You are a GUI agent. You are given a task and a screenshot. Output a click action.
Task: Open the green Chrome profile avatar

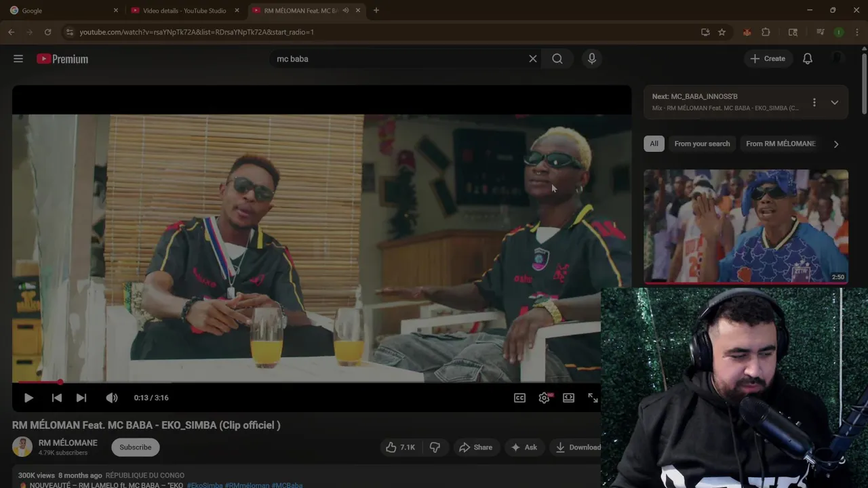(x=839, y=32)
